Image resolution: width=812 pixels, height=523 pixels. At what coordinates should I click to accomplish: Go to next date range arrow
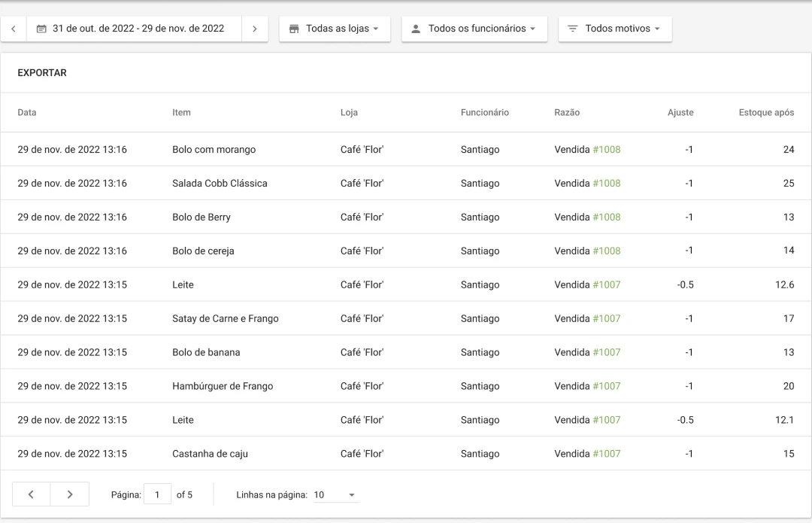pos(255,29)
